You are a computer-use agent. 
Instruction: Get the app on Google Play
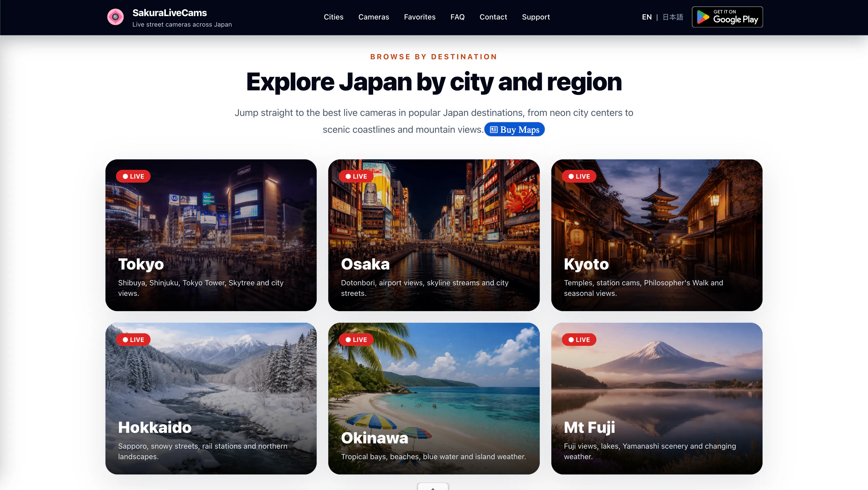pyautogui.click(x=727, y=17)
